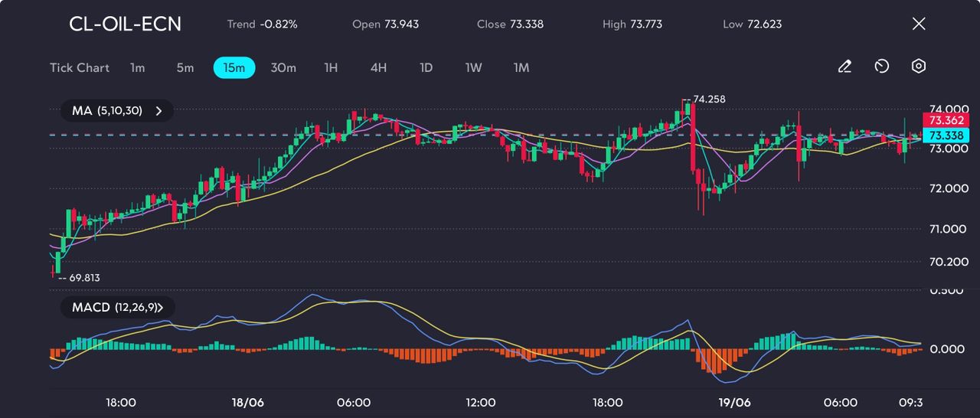Close the chart with X icon
Image resolution: width=980 pixels, height=418 pixels.
919,24
